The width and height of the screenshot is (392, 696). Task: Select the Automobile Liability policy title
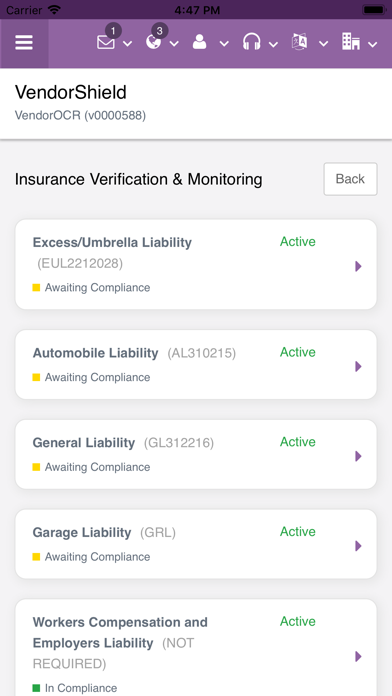(x=95, y=353)
